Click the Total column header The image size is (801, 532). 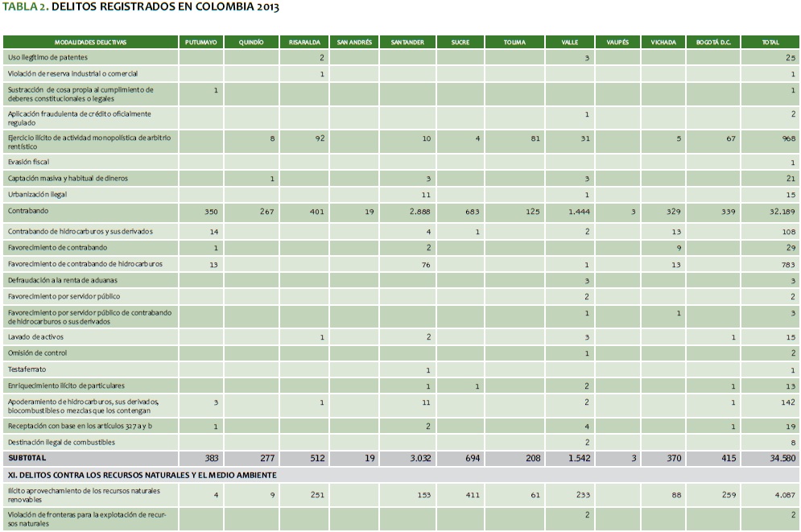coord(770,43)
